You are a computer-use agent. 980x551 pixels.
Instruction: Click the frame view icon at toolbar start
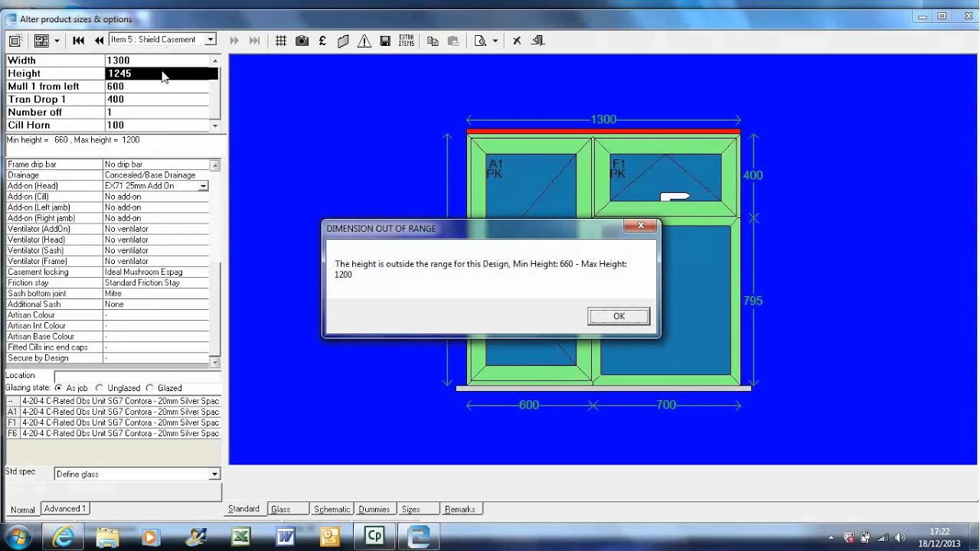pos(15,41)
